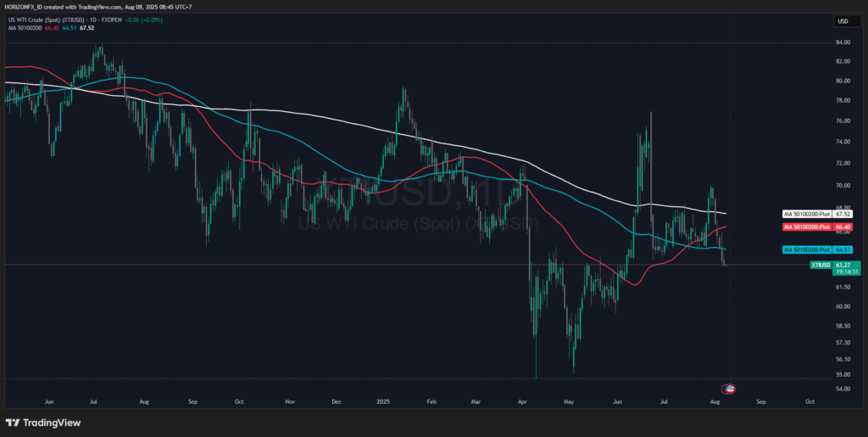This screenshot has height=437, width=868.
Task: Click the 60.00 level on the price scale
Action: coord(843,306)
